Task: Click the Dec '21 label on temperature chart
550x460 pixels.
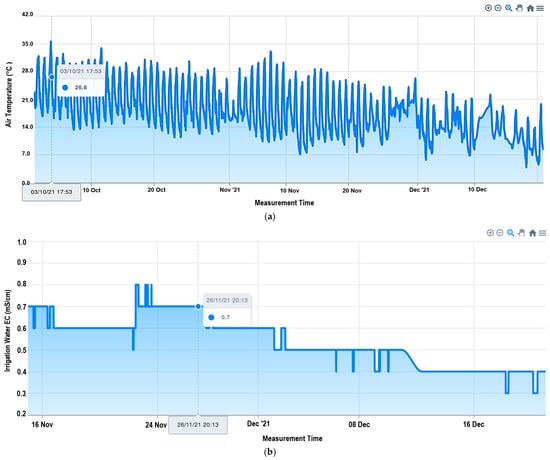Action: click(x=419, y=189)
